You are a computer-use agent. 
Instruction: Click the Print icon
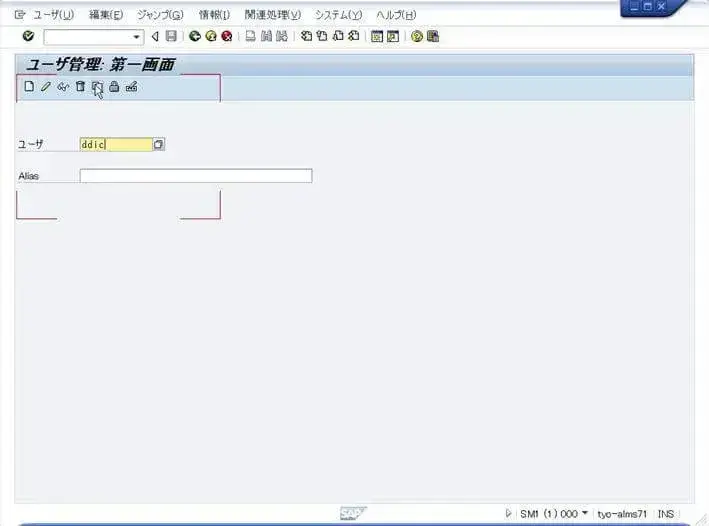pos(251,36)
